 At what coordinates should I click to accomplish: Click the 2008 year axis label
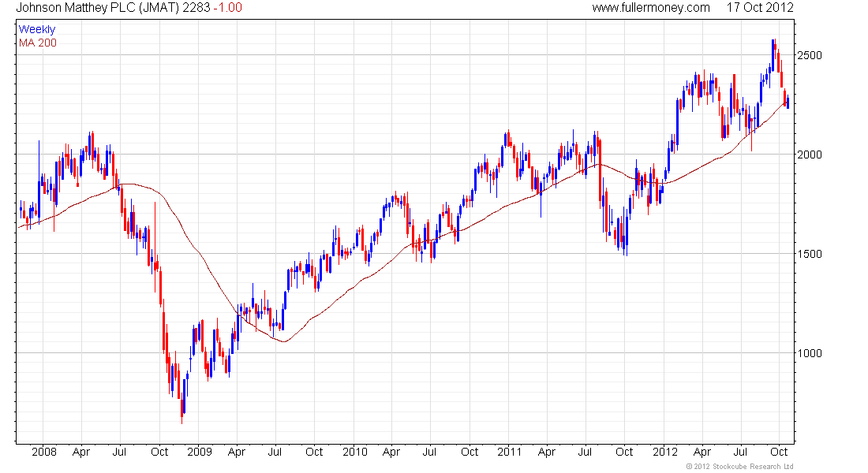[44, 452]
